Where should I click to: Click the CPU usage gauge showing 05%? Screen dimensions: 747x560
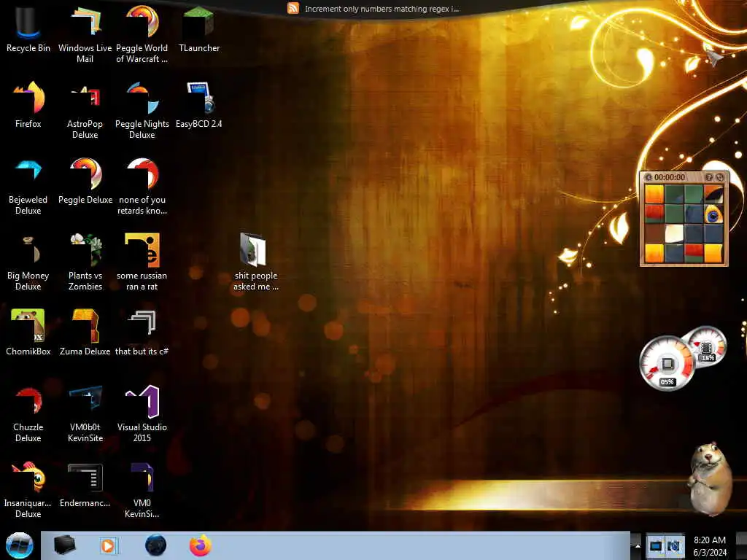pyautogui.click(x=667, y=364)
